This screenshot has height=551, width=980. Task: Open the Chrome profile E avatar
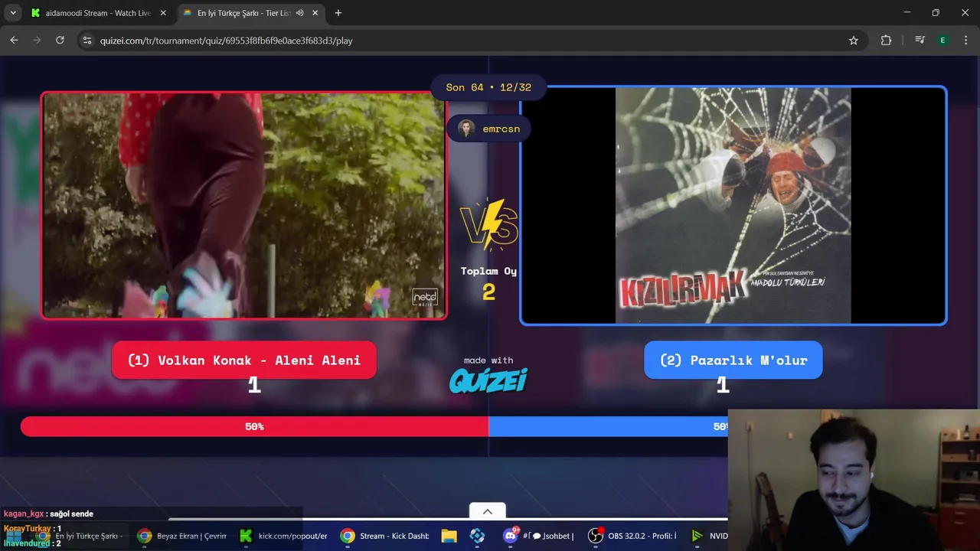[942, 41]
